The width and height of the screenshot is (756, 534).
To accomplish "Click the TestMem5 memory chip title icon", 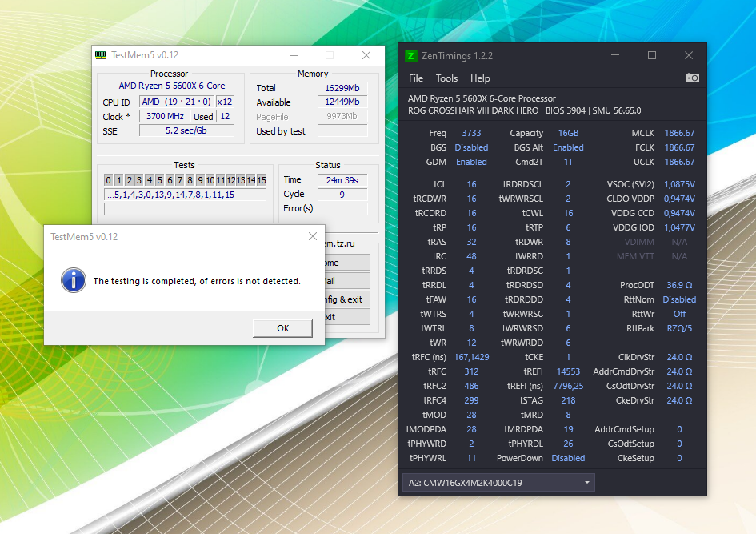I will 101,55.
